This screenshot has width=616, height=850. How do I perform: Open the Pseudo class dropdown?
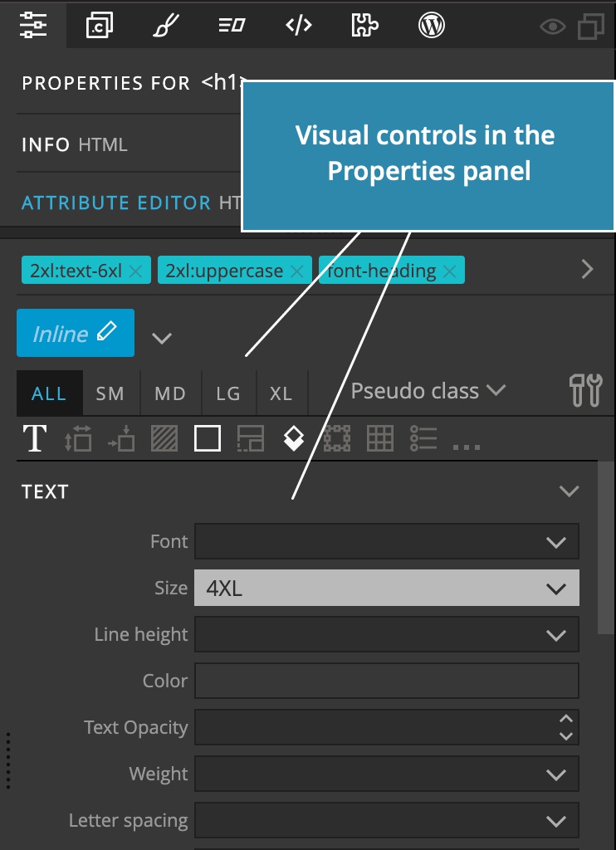tap(428, 391)
